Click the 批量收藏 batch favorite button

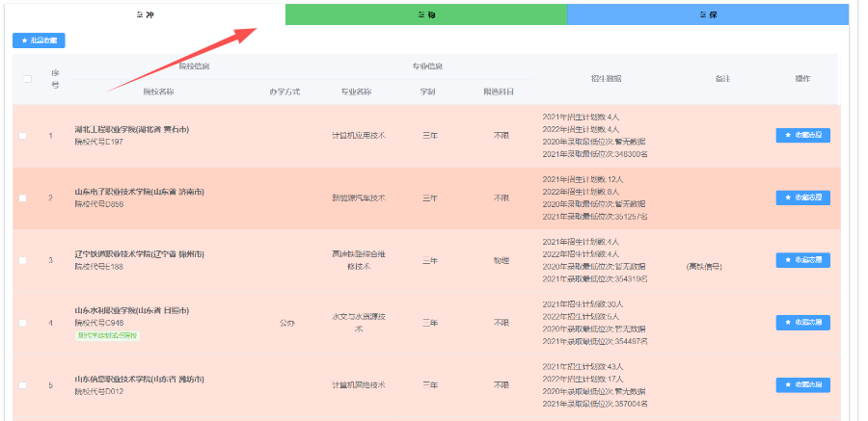coord(39,40)
